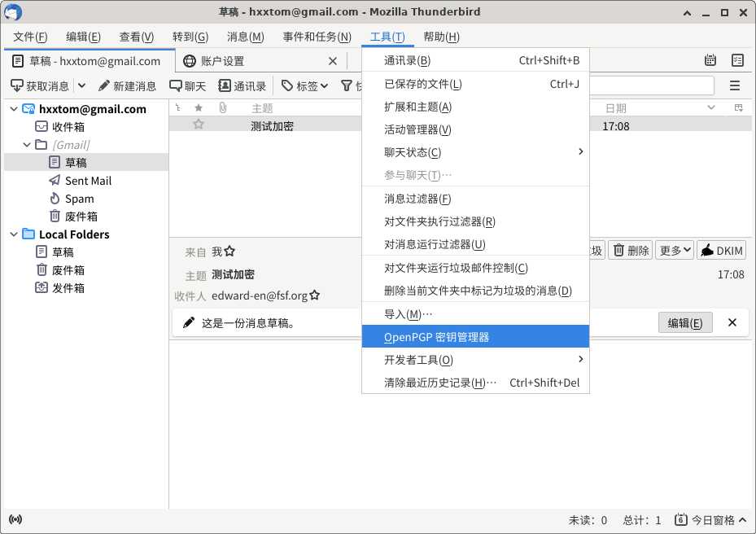Choose 消息过滤器(F) menu entry
The height and width of the screenshot is (534, 756).
pos(475,199)
